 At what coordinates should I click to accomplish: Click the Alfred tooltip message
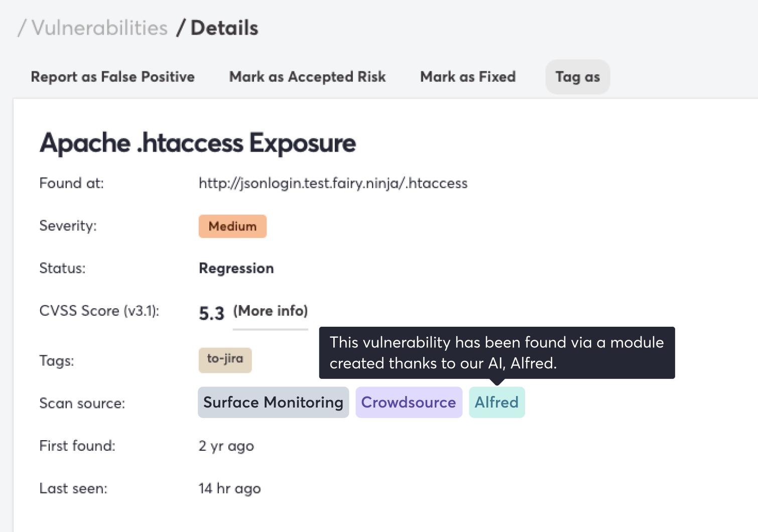(x=497, y=353)
